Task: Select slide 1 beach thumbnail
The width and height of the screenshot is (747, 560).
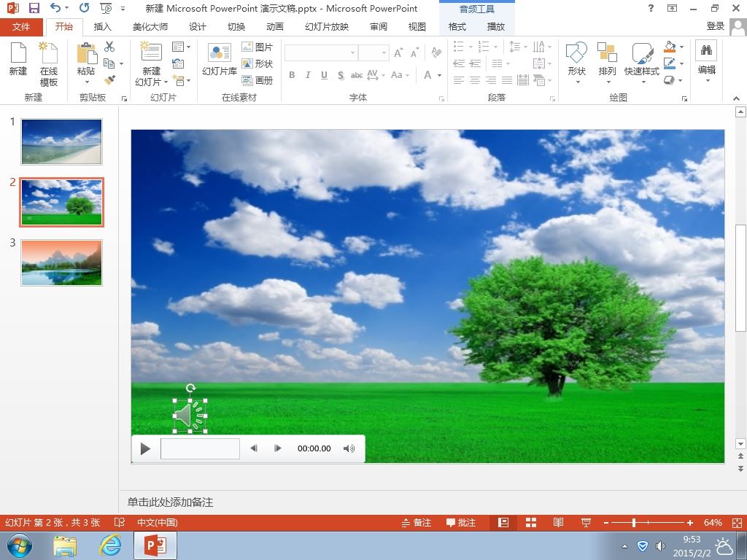Action: [61, 141]
